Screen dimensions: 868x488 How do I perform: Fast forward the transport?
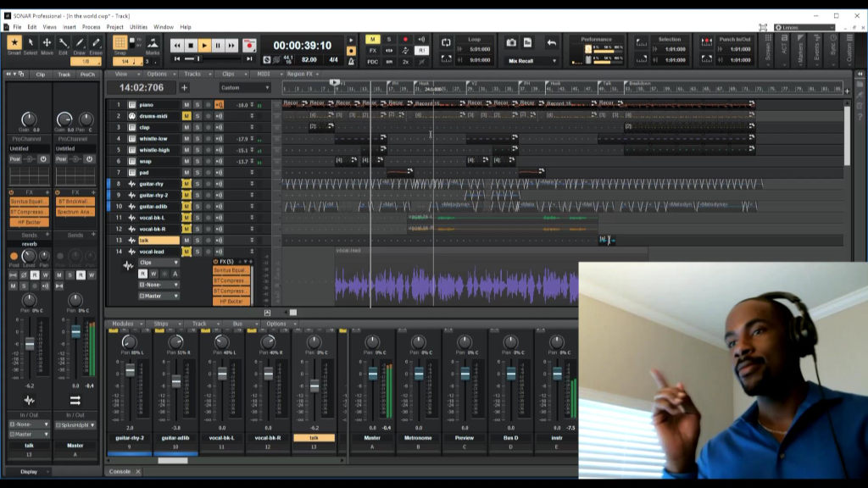[231, 46]
